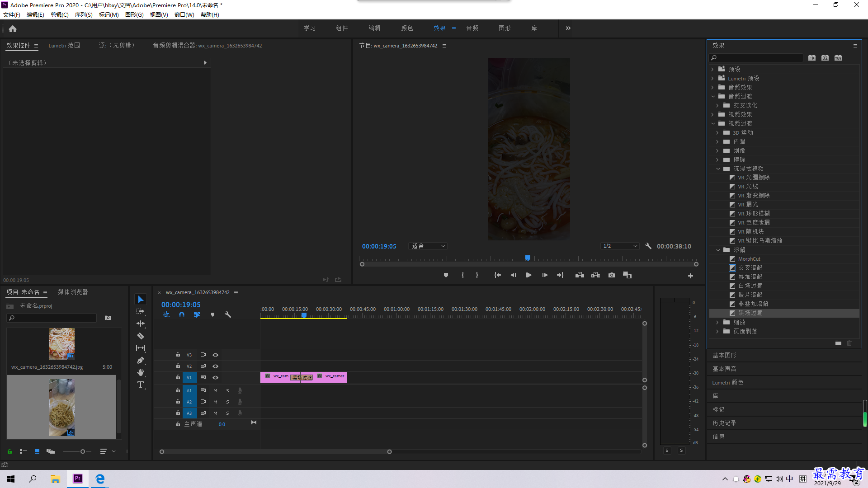Click the Home icon
The height and width of the screenshot is (488, 868).
coord(13,28)
